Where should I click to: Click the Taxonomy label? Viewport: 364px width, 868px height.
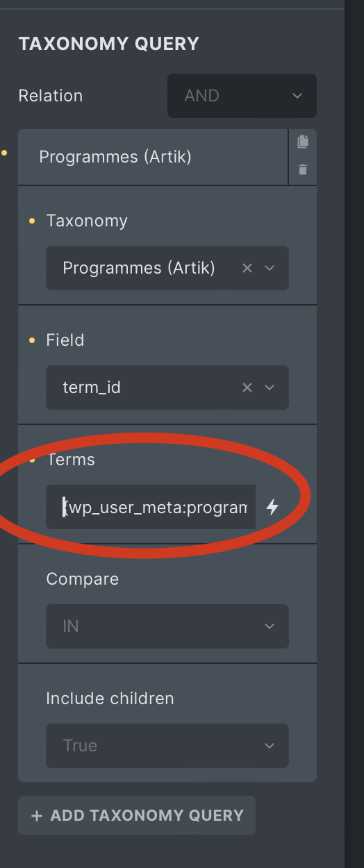[87, 221]
